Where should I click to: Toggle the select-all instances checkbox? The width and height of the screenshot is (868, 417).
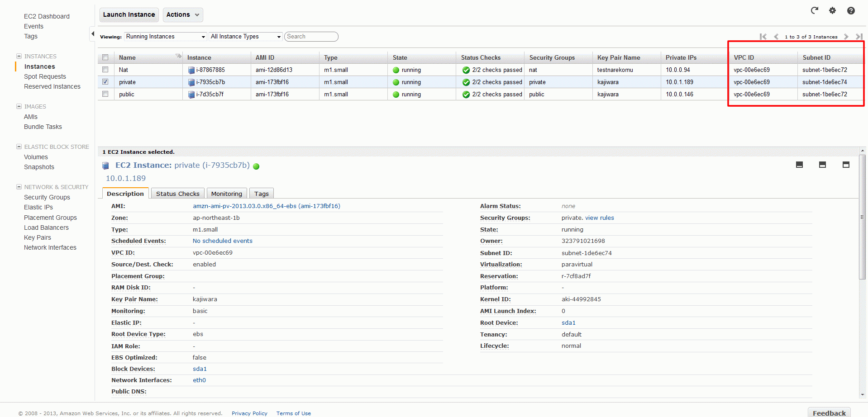click(x=105, y=57)
